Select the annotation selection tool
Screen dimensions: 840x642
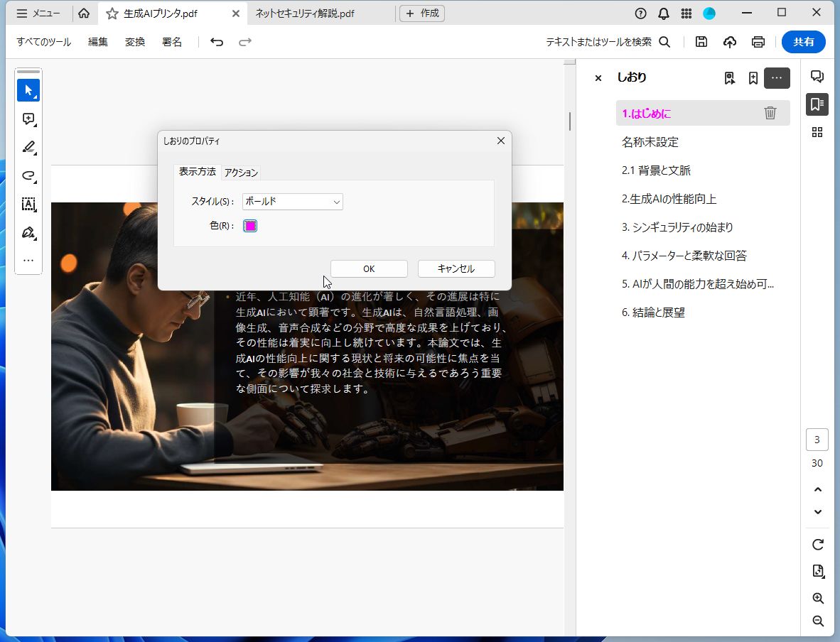[x=28, y=90]
